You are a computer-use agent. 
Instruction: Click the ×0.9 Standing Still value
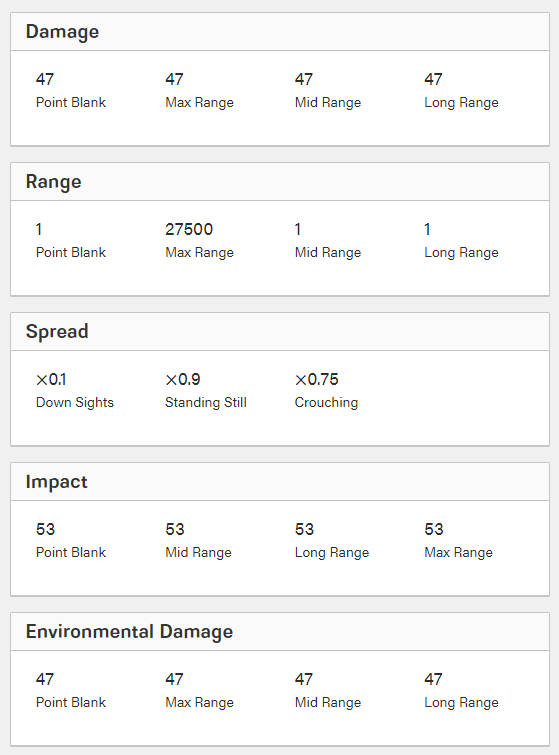coord(182,379)
